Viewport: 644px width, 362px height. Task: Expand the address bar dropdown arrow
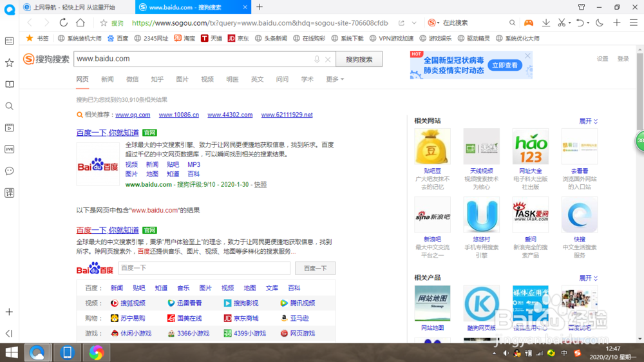414,23
